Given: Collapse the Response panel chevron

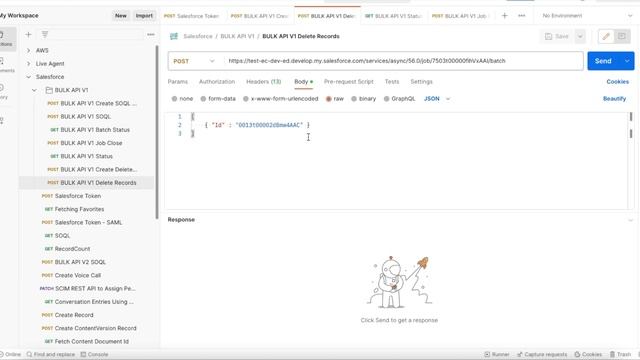Looking at the screenshot, I should (630, 220).
